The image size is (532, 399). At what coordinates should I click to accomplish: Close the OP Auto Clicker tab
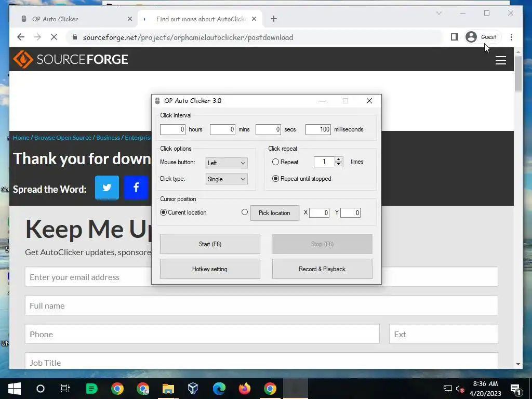coord(129,19)
